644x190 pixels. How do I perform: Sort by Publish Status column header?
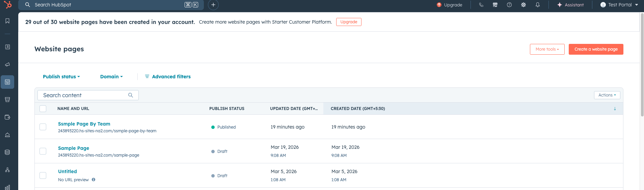(x=227, y=109)
